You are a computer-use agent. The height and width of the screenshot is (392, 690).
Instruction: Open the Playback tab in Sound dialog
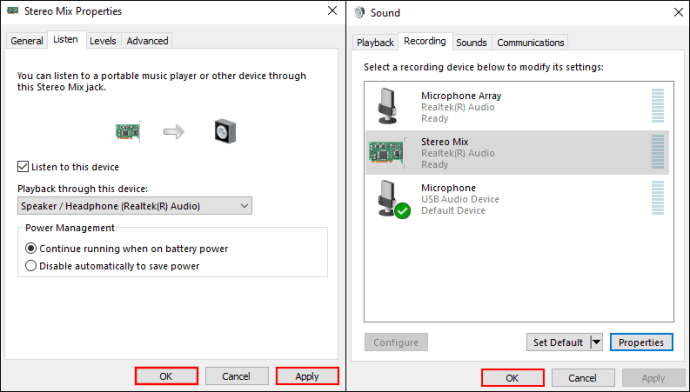pyautogui.click(x=375, y=42)
